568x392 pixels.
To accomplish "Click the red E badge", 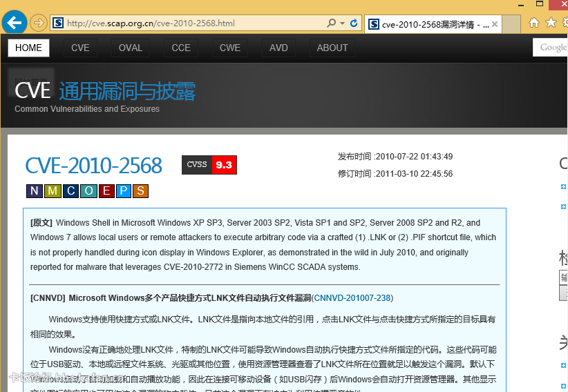I will (x=106, y=190).
